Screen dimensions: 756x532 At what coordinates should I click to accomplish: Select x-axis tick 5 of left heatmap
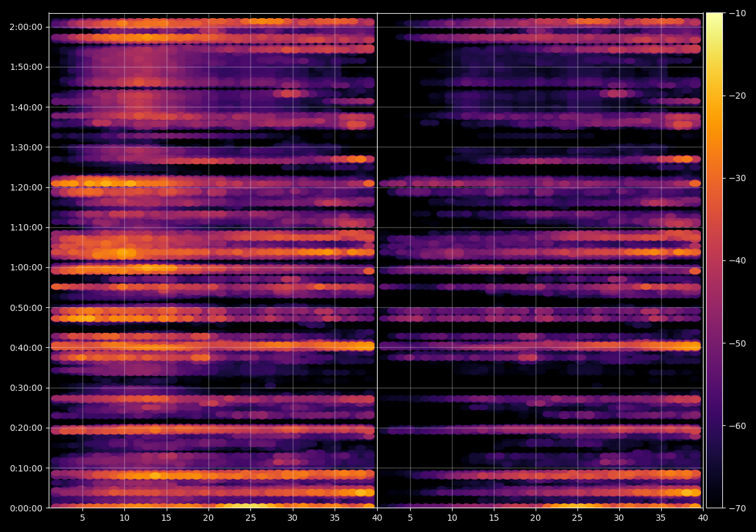point(82,518)
